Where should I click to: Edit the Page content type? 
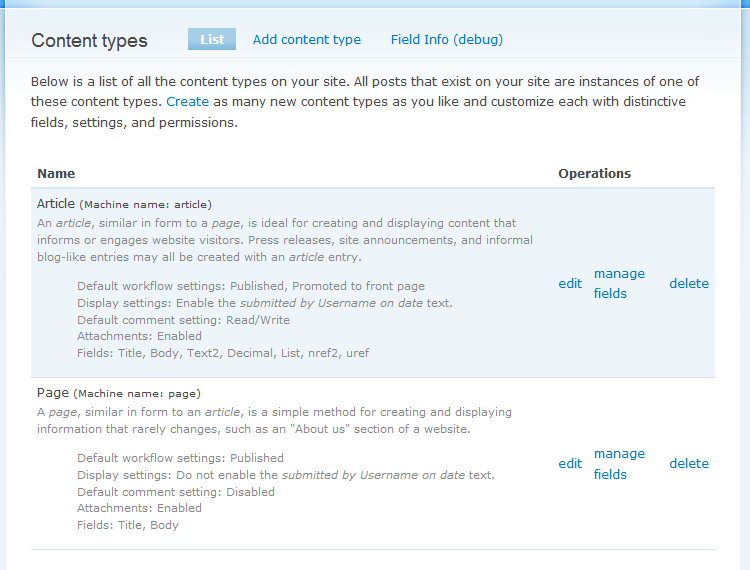570,464
